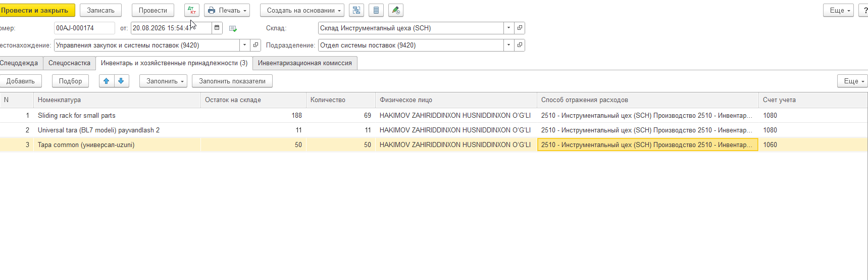Viewport: 868px width, 280px height.
Task: Click account value 1060
Action: (x=770, y=145)
